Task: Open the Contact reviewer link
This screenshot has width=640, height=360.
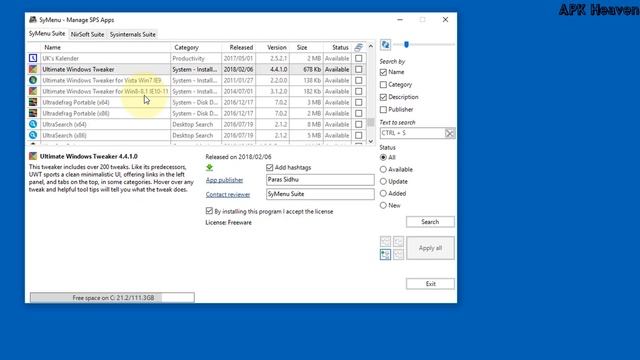Action: click(228, 194)
